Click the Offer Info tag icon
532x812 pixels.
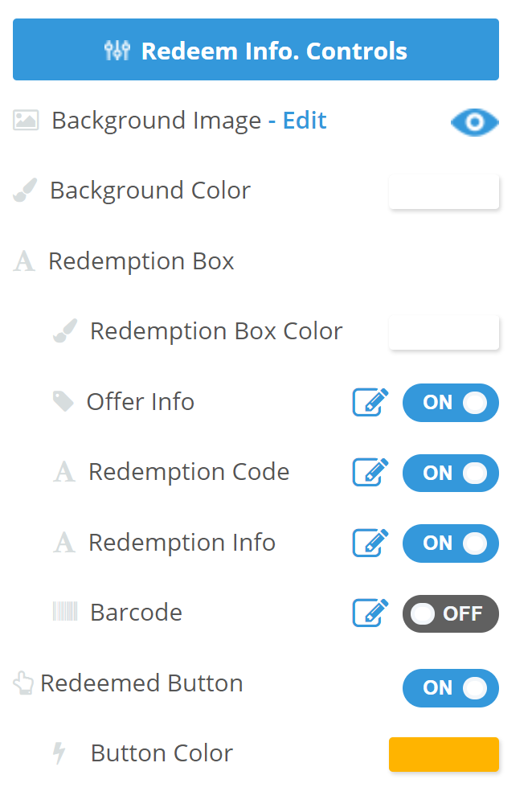click(x=63, y=401)
